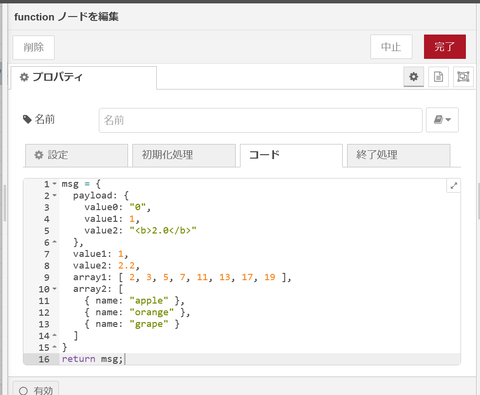Place cursor on line 16 return statement
Image resolution: width=480 pixels, height=395 pixels.
(x=92, y=359)
